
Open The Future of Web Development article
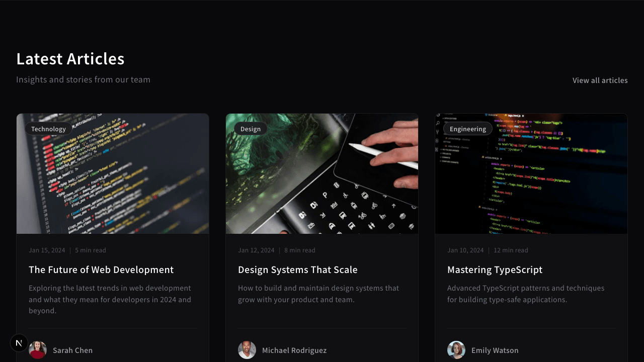click(x=101, y=269)
